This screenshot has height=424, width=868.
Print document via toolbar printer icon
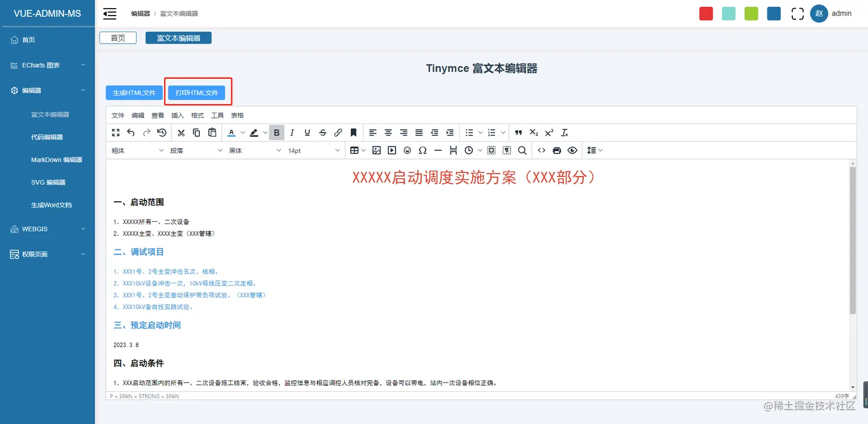557,151
